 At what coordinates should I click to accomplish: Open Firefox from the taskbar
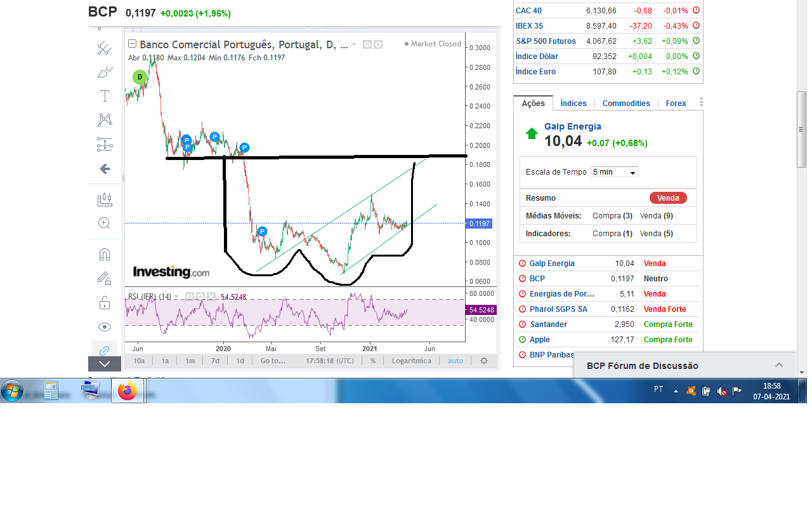[128, 391]
